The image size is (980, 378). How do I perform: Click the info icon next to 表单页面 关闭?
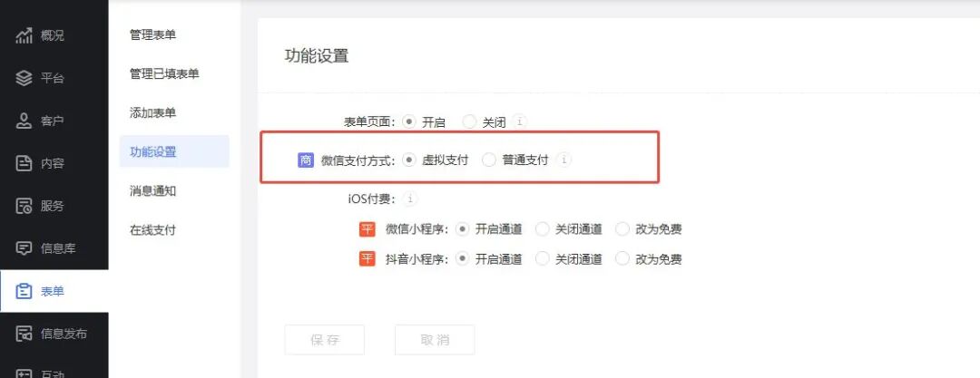[519, 121]
